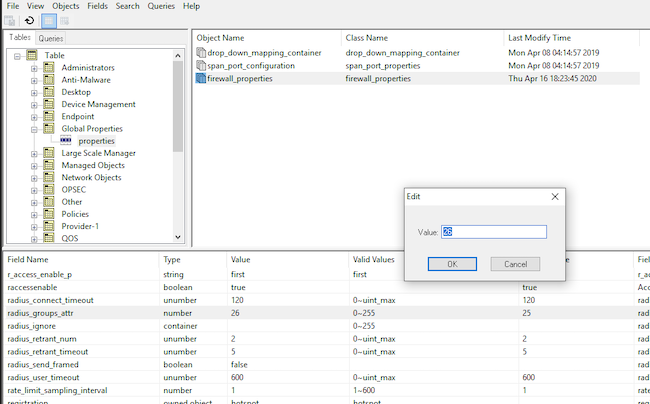Close the Edit dialog with X
This screenshot has height=404, width=650.
[555, 196]
